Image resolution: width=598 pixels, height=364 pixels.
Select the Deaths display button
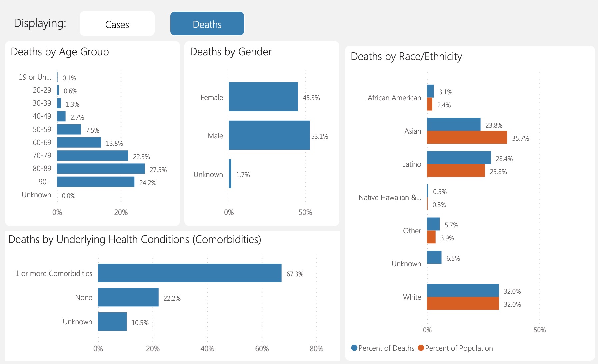click(x=207, y=24)
